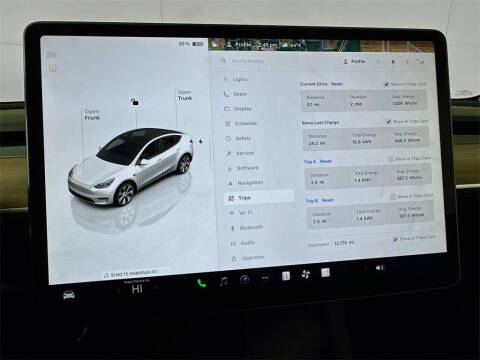Tap the magnifier search icon in settings
480x360 pixels.
223,61
